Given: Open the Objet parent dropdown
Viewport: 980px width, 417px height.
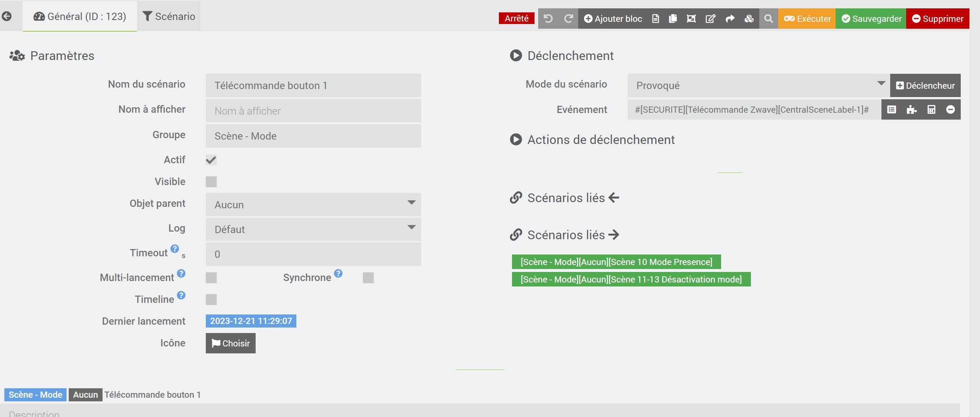Looking at the screenshot, I should tap(313, 205).
